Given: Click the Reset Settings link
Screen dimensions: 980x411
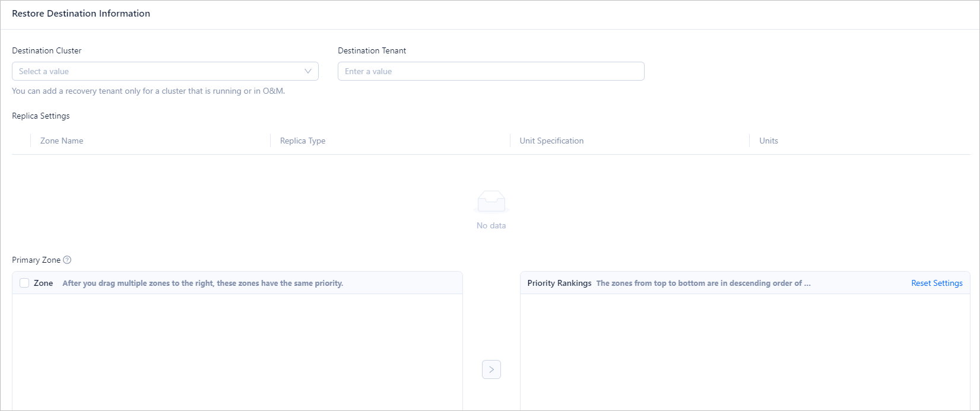Looking at the screenshot, I should (x=937, y=283).
